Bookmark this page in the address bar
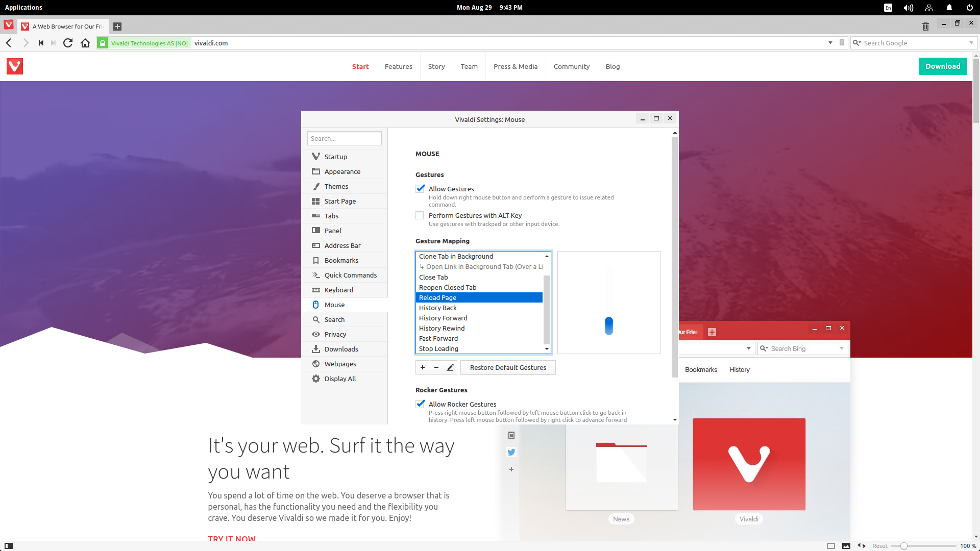Screen dimensions: 980x551 click(842, 43)
